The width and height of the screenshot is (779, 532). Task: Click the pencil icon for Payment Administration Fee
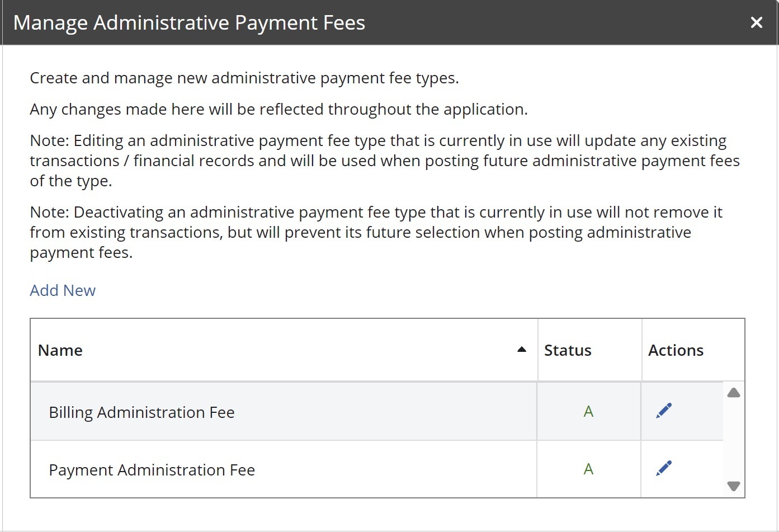[664, 468]
